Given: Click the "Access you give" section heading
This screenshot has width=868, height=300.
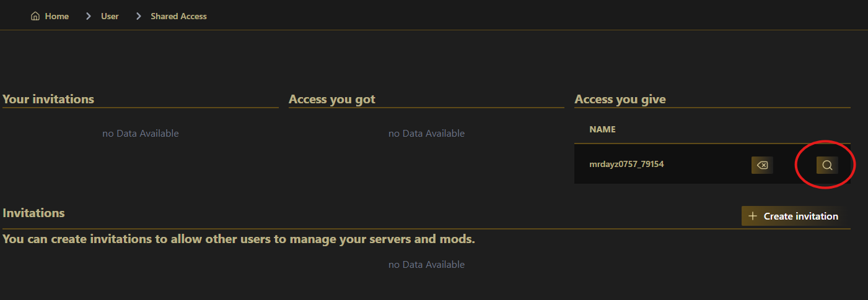Looking at the screenshot, I should click(x=620, y=99).
